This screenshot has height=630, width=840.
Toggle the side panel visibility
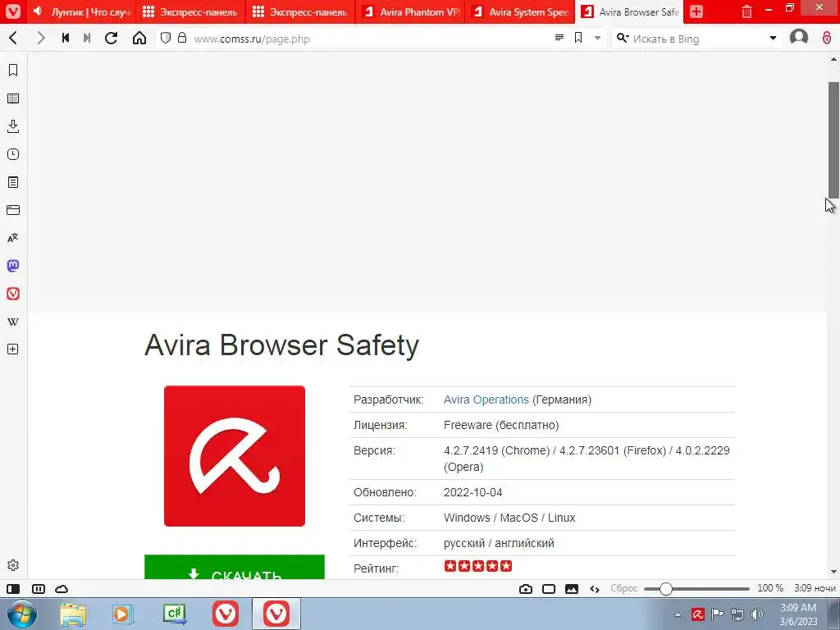click(13, 589)
